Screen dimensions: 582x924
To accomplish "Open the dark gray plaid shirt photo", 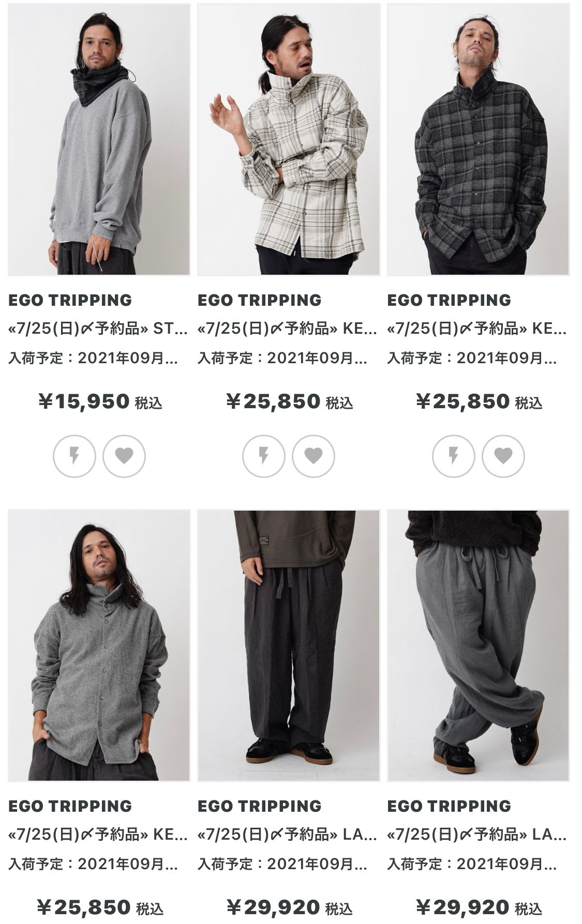I will coord(479,140).
